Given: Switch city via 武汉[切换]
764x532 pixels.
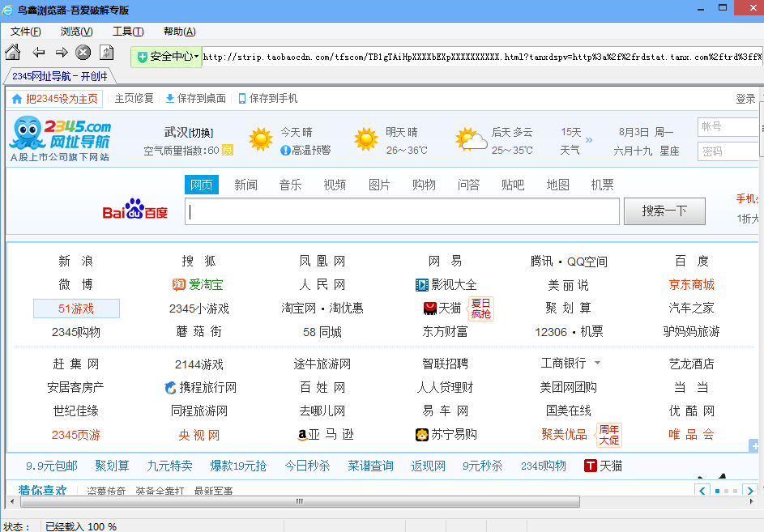Looking at the screenshot, I should (x=189, y=132).
